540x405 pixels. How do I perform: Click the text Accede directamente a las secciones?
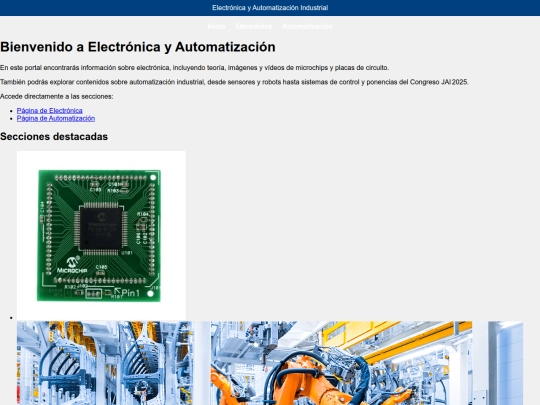tap(56, 96)
